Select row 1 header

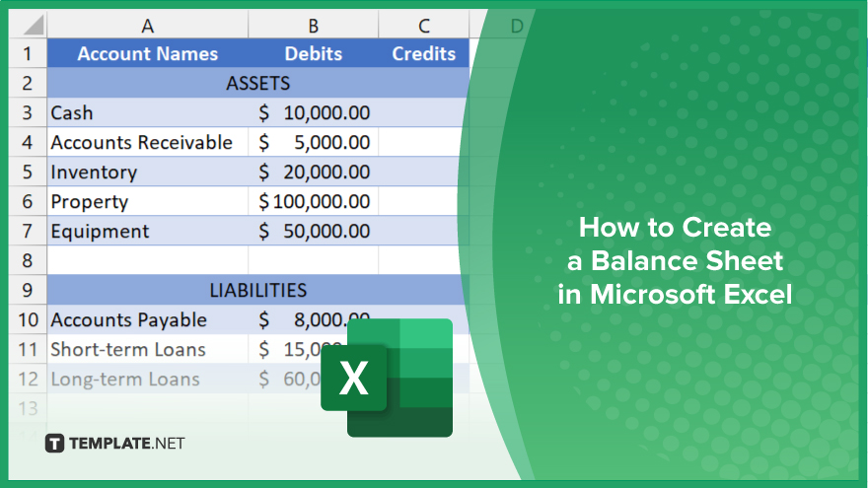point(28,53)
